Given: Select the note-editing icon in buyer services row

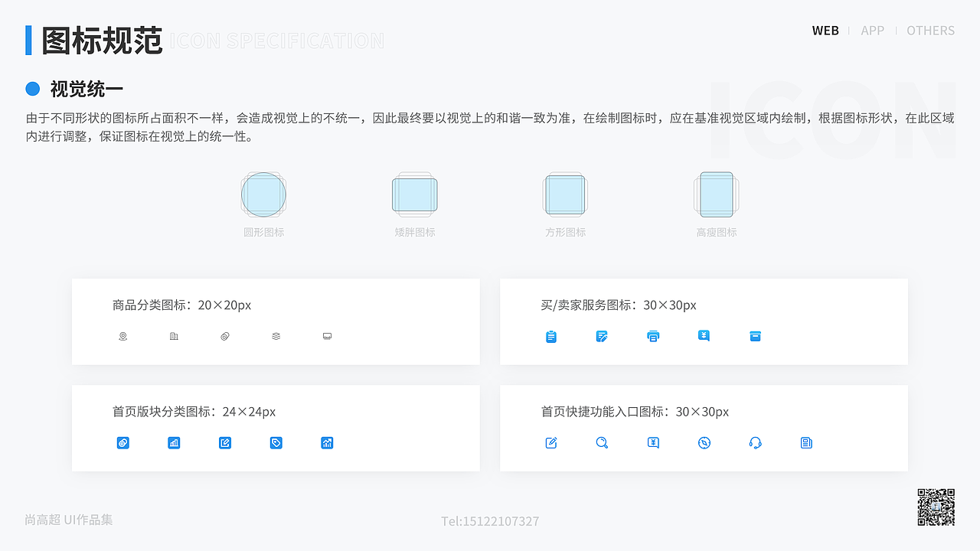Looking at the screenshot, I should pyautogui.click(x=602, y=336).
